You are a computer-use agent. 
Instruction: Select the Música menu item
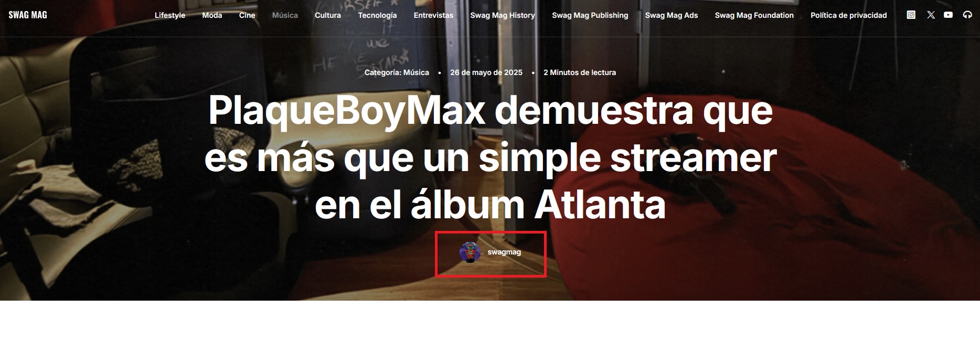point(285,15)
